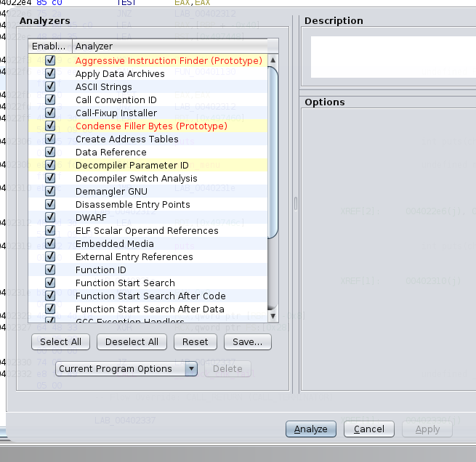Image resolution: width=476 pixels, height=462 pixels.
Task: Click the Save... button
Action: [248, 342]
